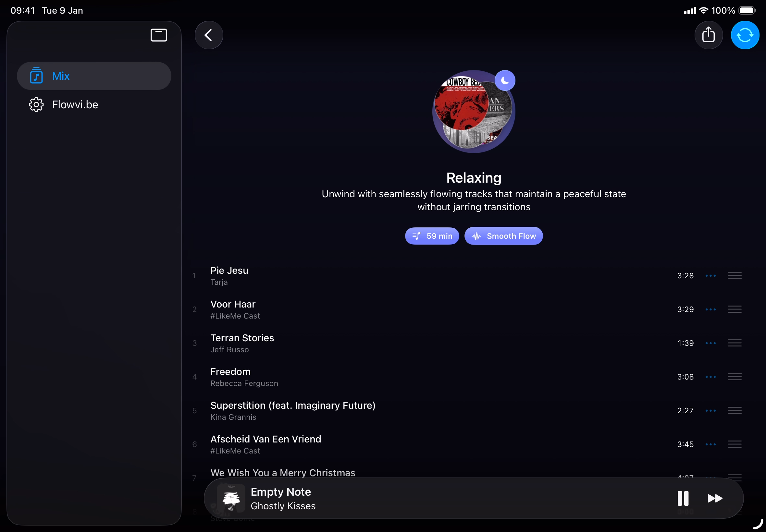Open more options for Superstition track
The width and height of the screenshot is (766, 532).
click(x=710, y=410)
